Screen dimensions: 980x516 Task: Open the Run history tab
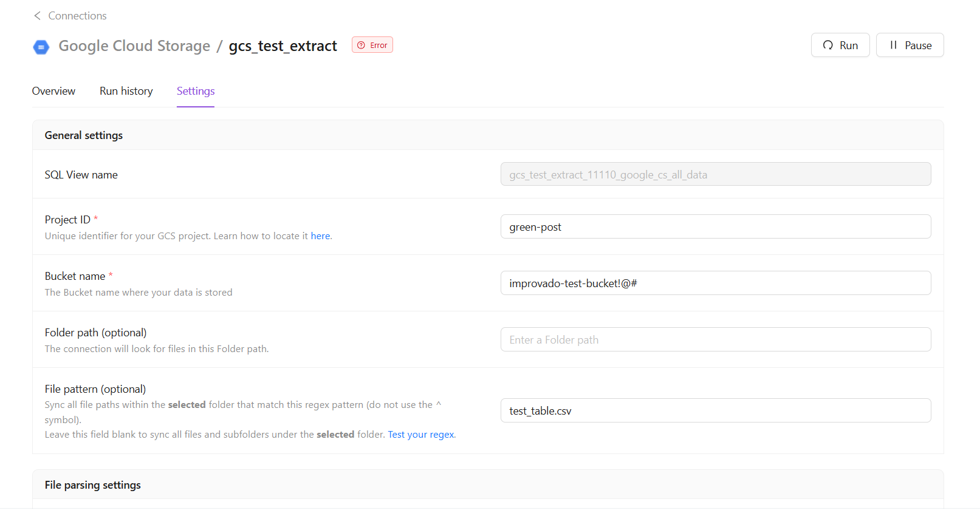(x=126, y=91)
